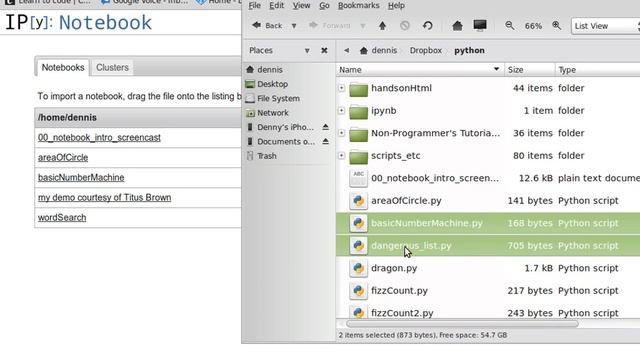Sort by the Size column header
The height and width of the screenshot is (360, 640).
point(529,70)
